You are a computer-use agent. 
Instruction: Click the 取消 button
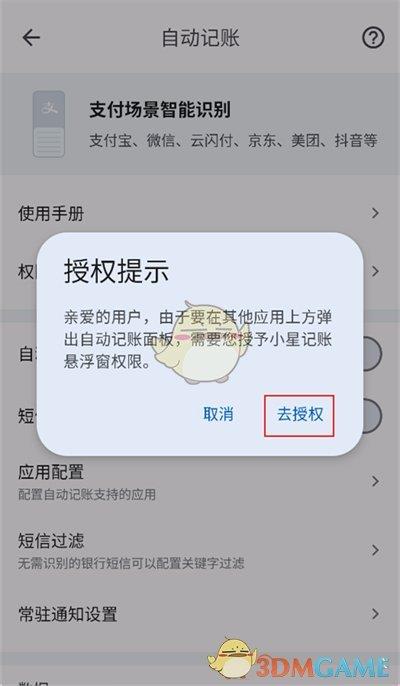tap(218, 414)
